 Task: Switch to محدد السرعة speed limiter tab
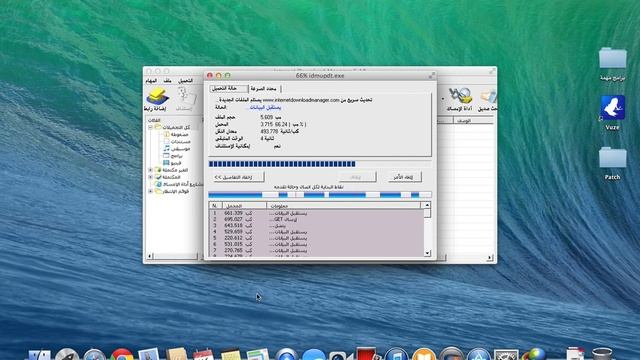pyautogui.click(x=264, y=89)
